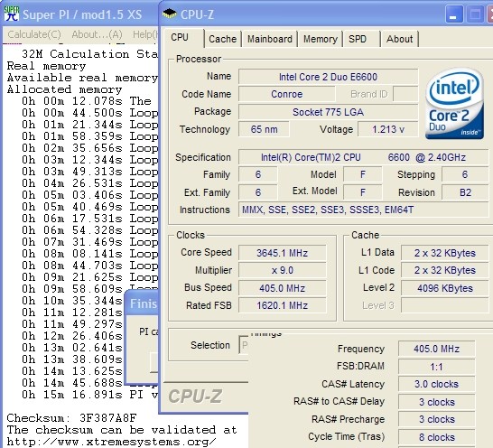Open the Help menu in Super PI
Screen dimensions: 493x448
tap(145, 34)
